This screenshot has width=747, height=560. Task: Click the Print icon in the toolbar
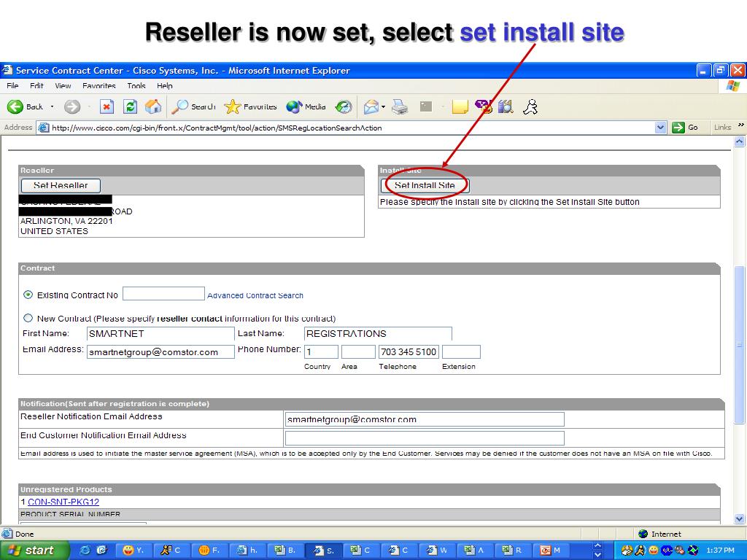399,106
